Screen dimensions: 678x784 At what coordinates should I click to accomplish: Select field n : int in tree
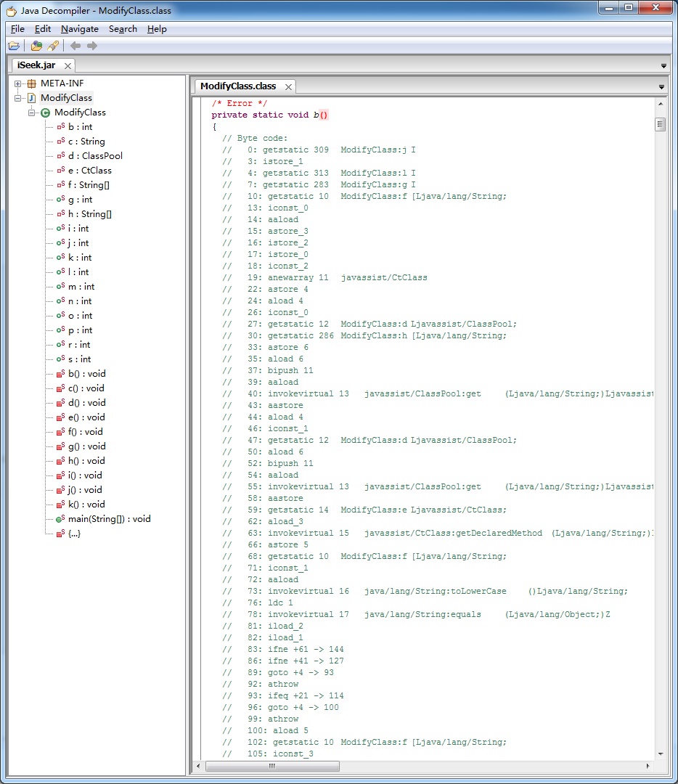(x=80, y=301)
